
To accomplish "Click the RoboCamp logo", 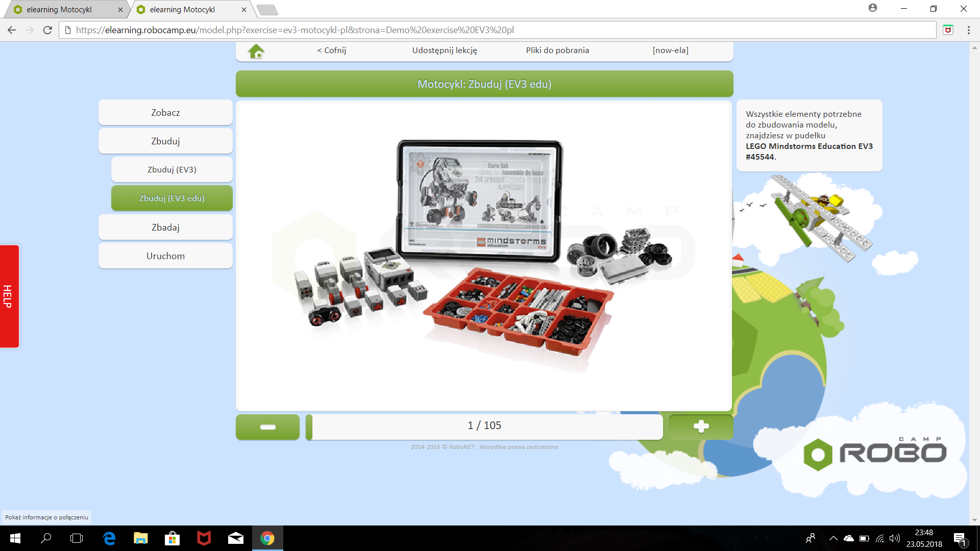I will pyautogui.click(x=875, y=453).
